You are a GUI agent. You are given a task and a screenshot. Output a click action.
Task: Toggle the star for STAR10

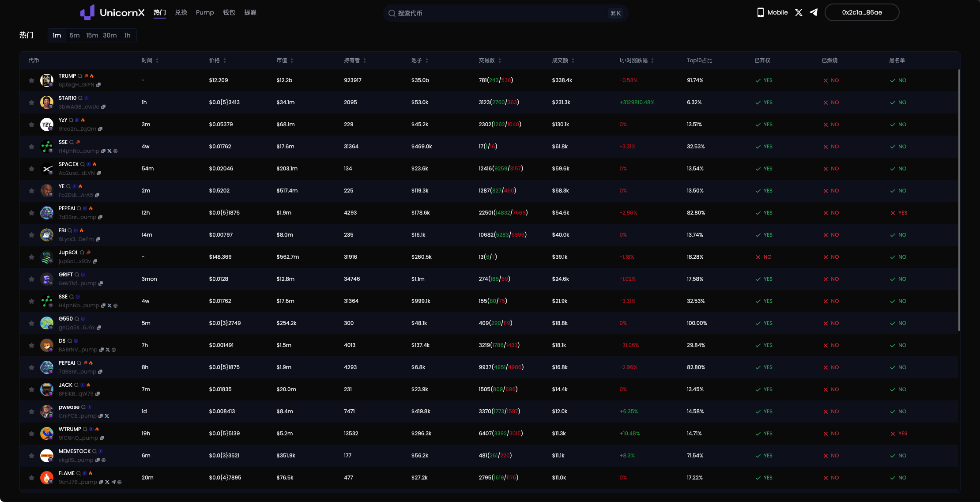[31, 102]
